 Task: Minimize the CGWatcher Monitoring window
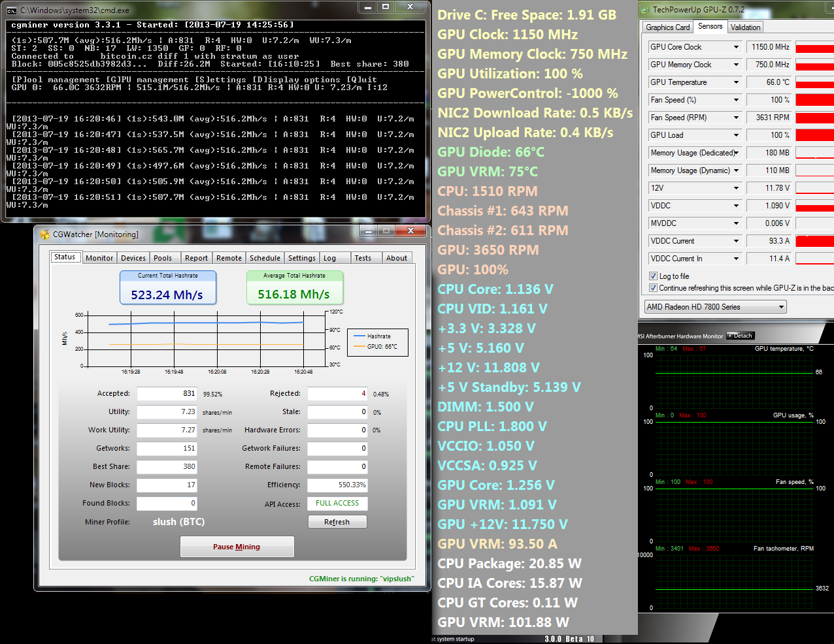point(369,231)
